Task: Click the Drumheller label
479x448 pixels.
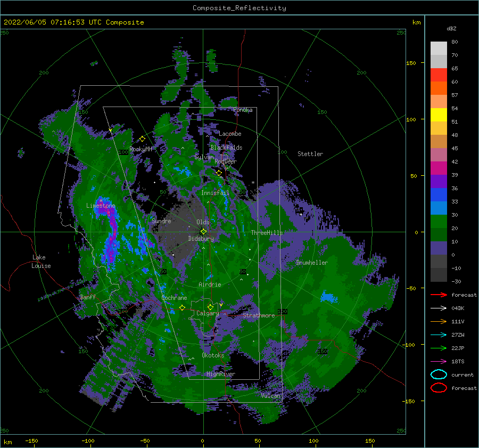Action: pyautogui.click(x=312, y=263)
